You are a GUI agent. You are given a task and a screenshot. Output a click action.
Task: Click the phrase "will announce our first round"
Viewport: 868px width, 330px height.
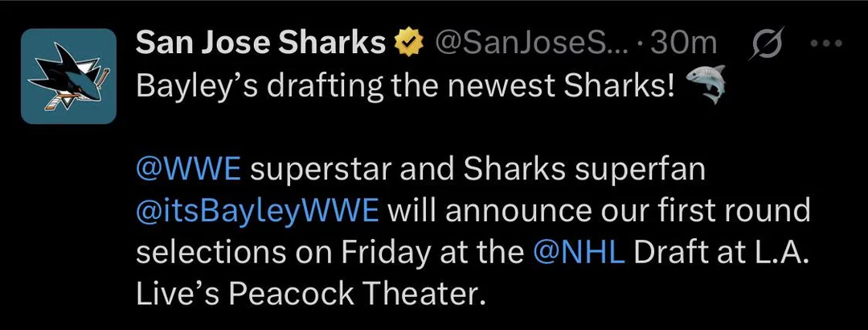point(599,212)
